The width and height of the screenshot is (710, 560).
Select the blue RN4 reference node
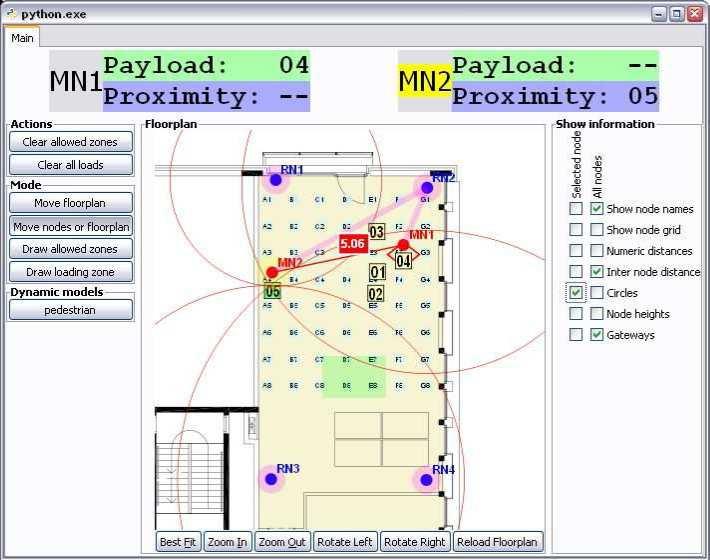point(426,479)
